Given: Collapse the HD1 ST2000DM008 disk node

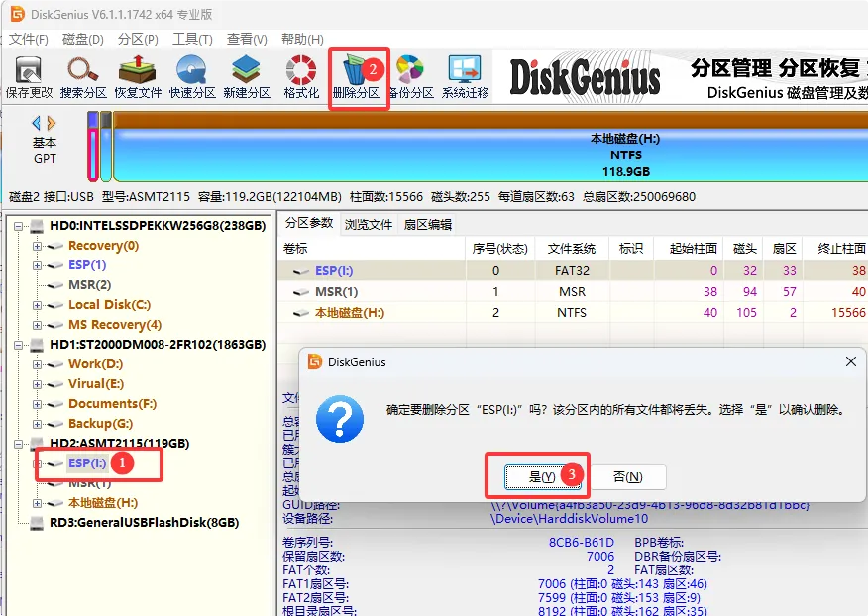Looking at the screenshot, I should [x=19, y=345].
